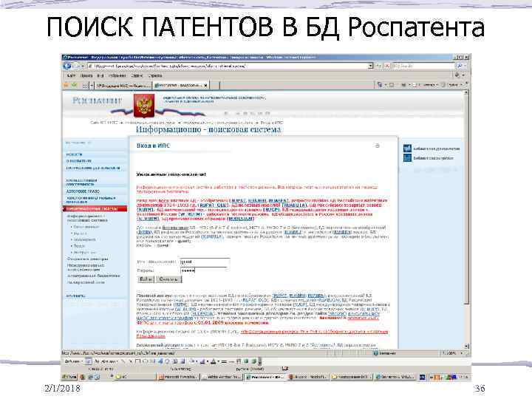Viewport: 532px width, 399px height.
Task: Click the Russian coat of arms emblem
Action: [x=144, y=105]
